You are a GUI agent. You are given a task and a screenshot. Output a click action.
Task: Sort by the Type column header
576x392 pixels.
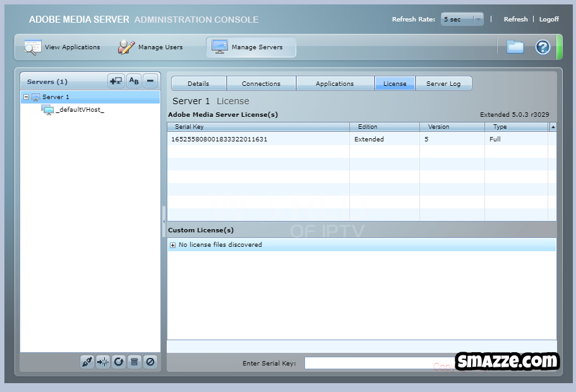pyautogui.click(x=516, y=127)
